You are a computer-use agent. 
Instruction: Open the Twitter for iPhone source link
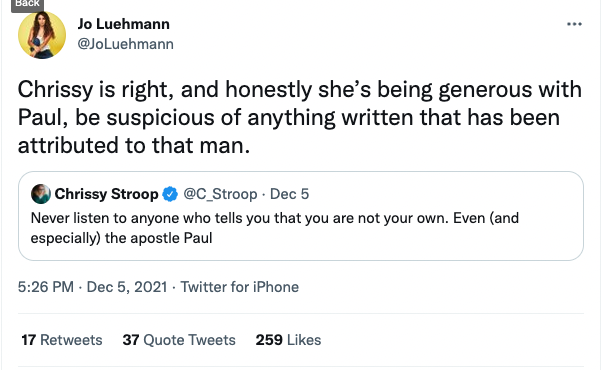point(240,287)
